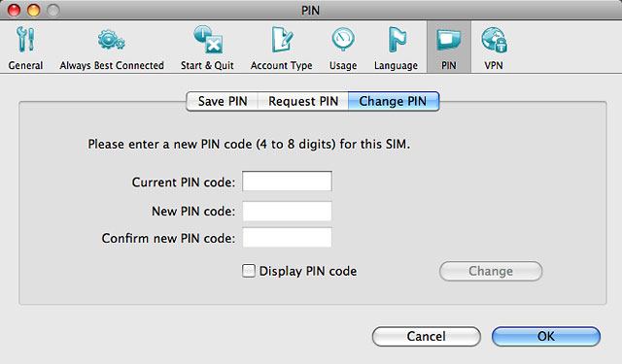Image resolution: width=622 pixels, height=364 pixels.
Task: Open the Start & Quit pane
Action: tap(207, 49)
